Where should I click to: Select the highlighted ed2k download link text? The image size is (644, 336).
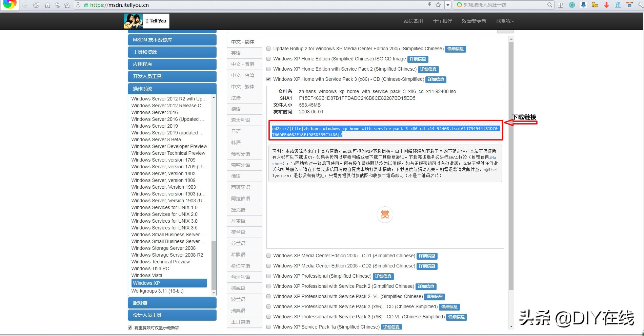coord(385,131)
